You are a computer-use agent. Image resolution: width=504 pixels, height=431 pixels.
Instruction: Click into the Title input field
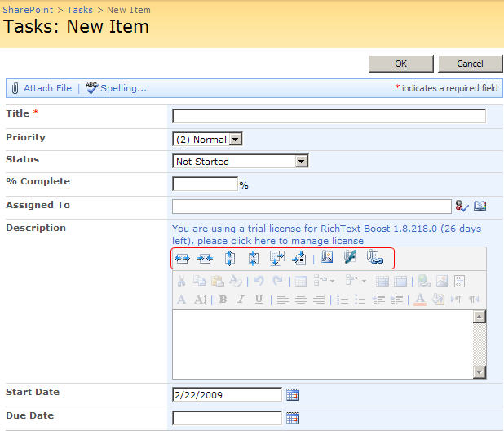pyautogui.click(x=329, y=116)
